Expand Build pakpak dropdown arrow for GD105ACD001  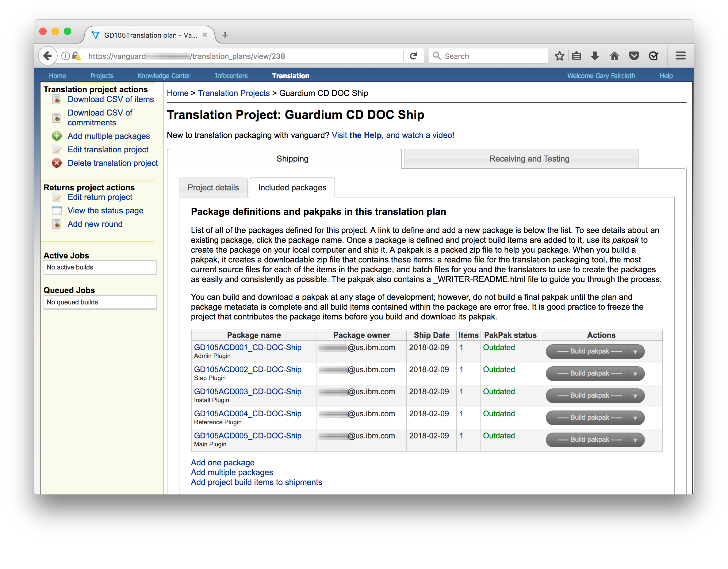point(635,352)
